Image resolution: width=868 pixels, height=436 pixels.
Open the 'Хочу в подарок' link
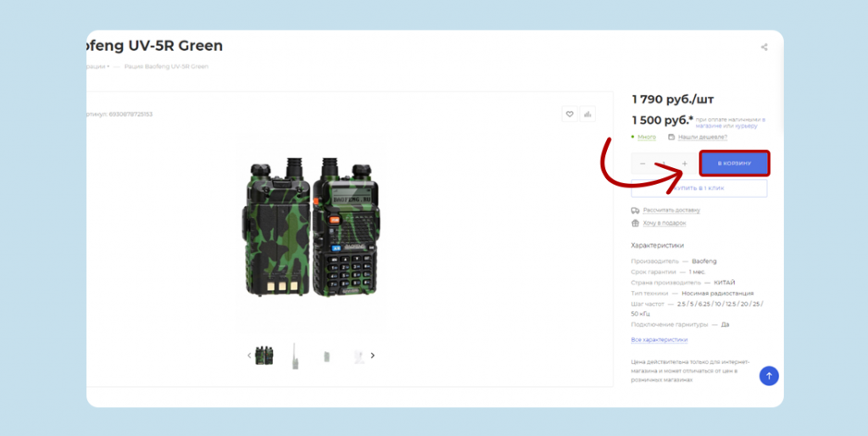665,223
